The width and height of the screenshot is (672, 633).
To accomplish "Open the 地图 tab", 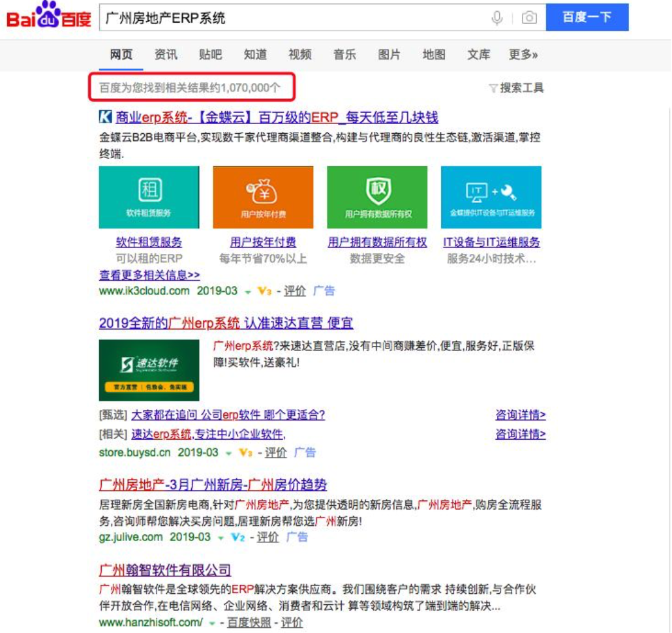I will tap(434, 54).
